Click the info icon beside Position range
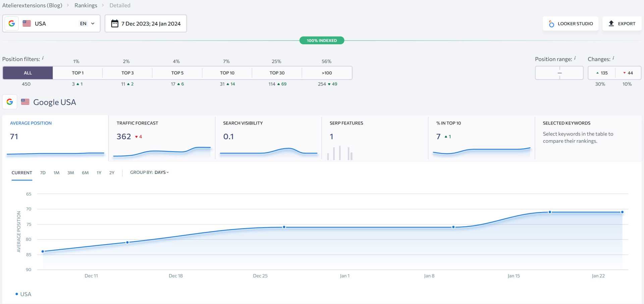The image size is (644, 304). click(x=575, y=58)
